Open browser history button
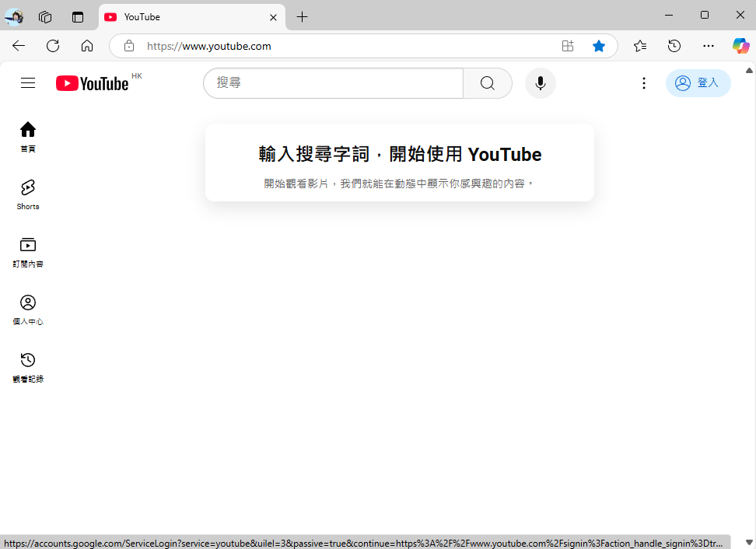This screenshot has width=756, height=549. point(674,46)
